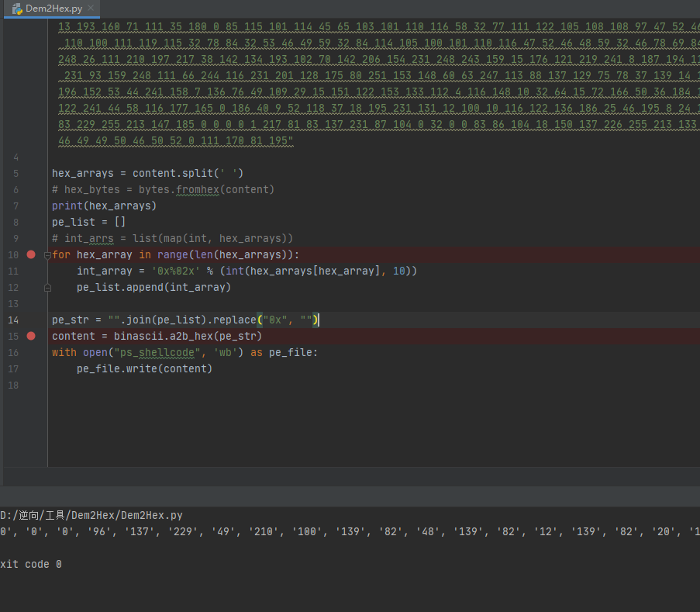Image resolution: width=700 pixels, height=612 pixels.
Task: Click line number 7 in the gutter
Action: 16,206
